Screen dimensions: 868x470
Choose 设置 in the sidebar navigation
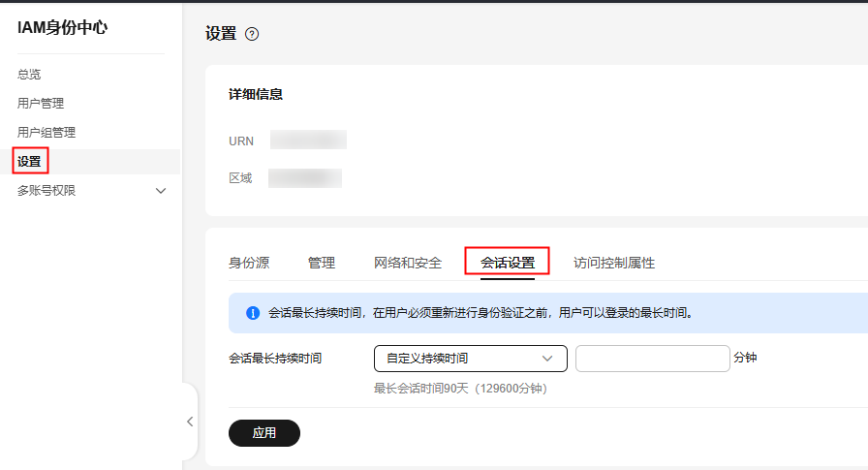pyautogui.click(x=29, y=162)
